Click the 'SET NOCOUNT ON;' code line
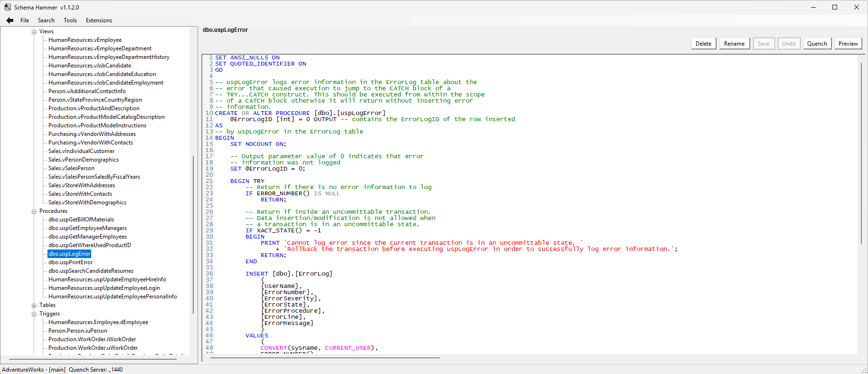The height and width of the screenshot is (374, 868). tap(258, 144)
